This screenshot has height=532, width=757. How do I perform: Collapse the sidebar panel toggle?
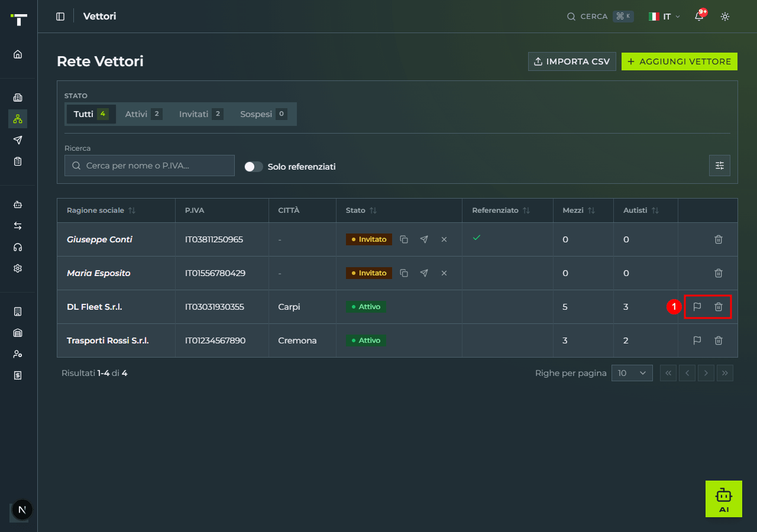(x=60, y=17)
